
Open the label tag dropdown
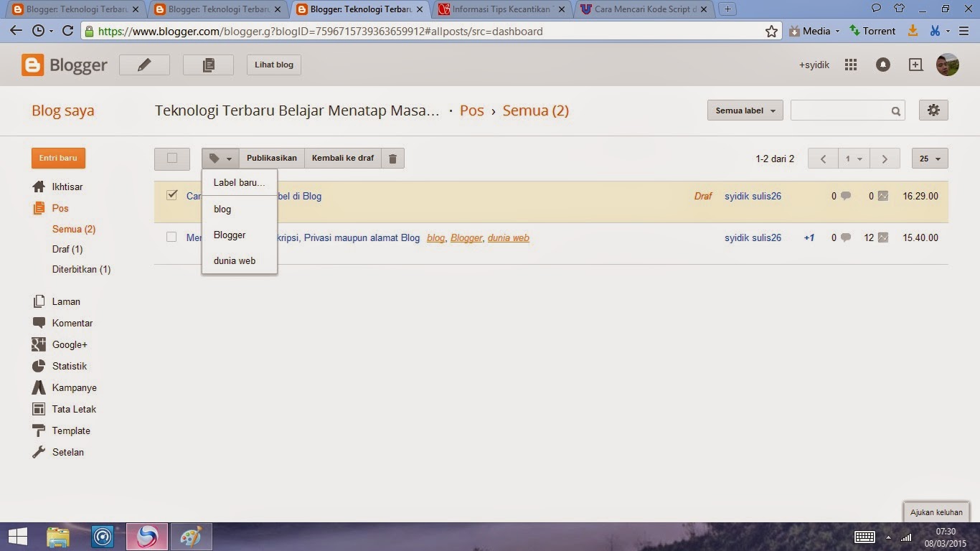pos(220,158)
